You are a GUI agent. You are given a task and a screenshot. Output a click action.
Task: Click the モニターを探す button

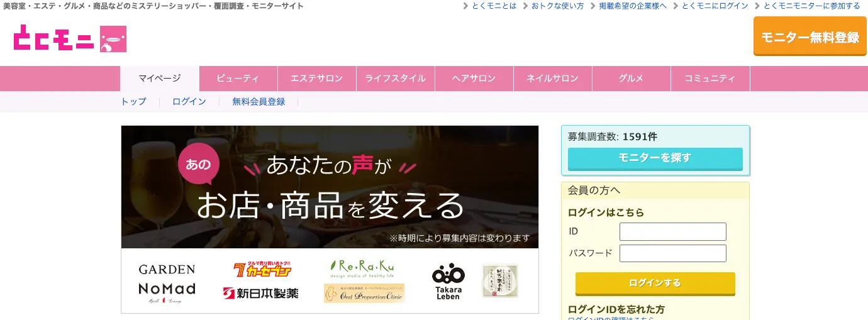[x=655, y=158]
